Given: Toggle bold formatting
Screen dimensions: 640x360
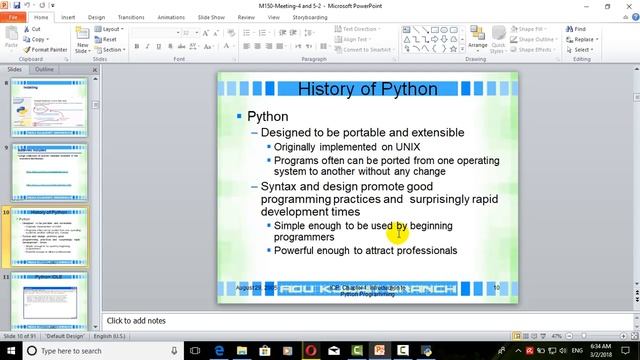Looking at the screenshot, I should tap(137, 46).
